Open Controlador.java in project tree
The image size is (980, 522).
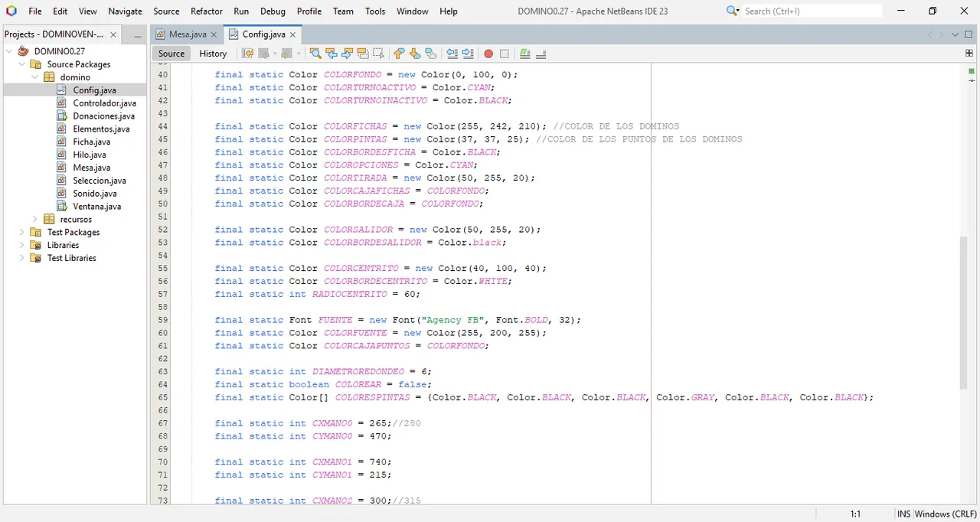(x=104, y=103)
